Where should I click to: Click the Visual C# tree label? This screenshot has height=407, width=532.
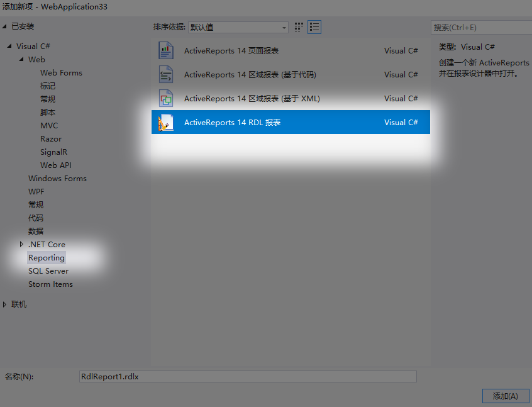click(x=33, y=46)
